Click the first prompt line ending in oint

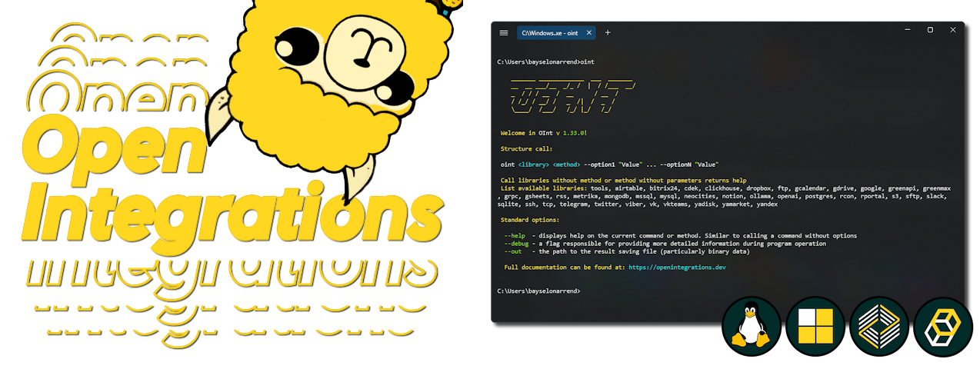(545, 61)
